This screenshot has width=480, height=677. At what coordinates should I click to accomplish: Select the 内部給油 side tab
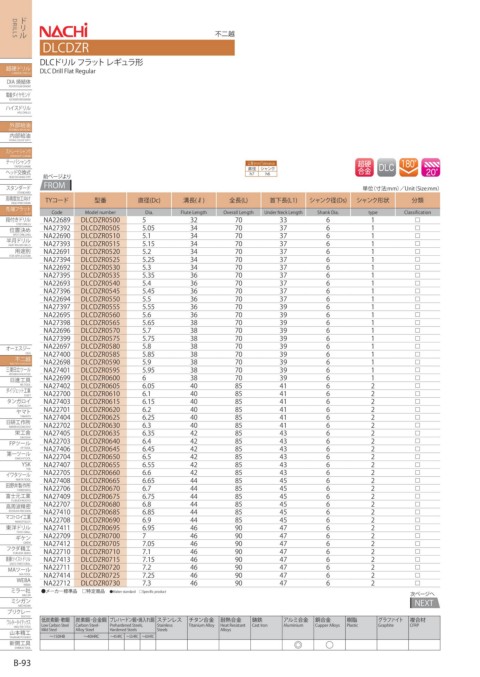(x=16, y=137)
